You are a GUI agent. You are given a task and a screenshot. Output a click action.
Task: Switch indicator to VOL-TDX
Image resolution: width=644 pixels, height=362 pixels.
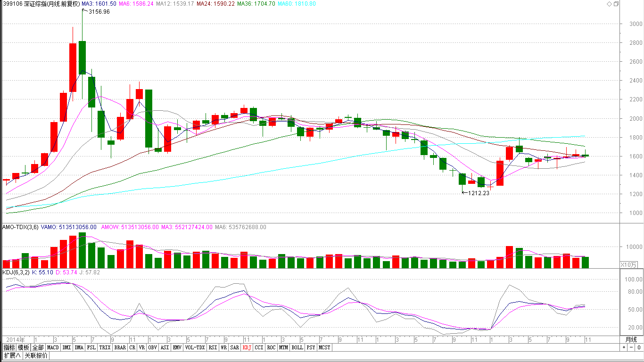[x=195, y=347]
